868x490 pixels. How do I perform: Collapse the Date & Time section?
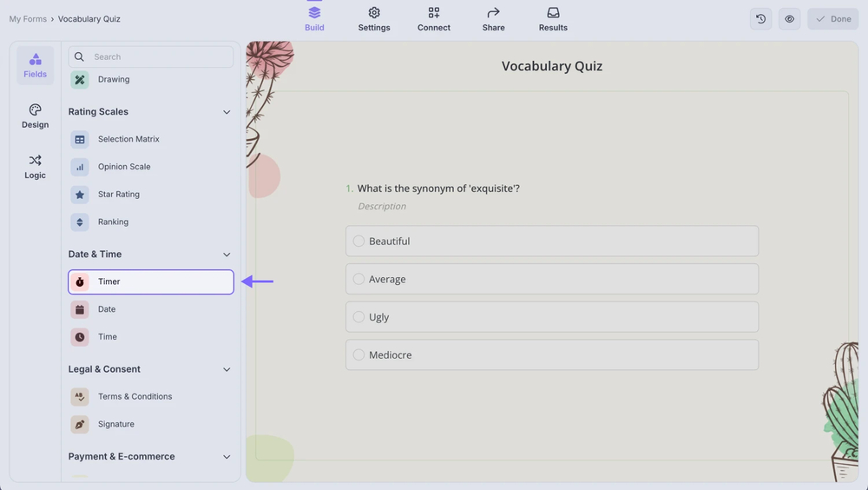[x=227, y=255]
